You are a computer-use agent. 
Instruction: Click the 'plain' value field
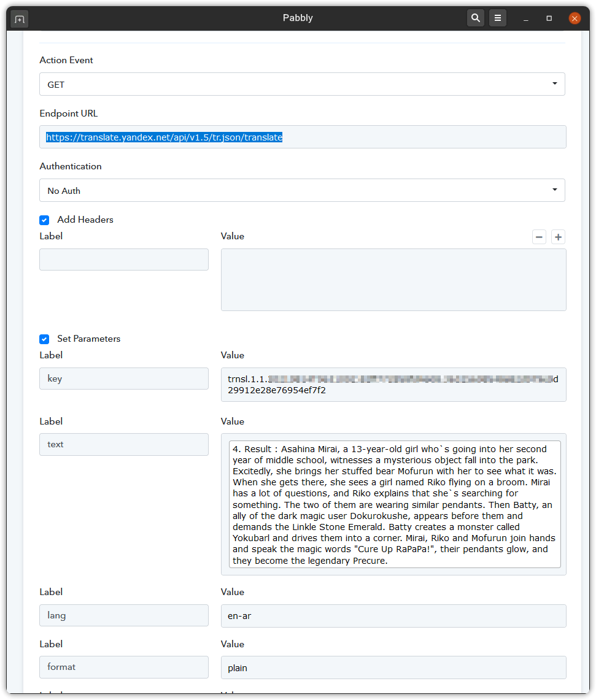pyautogui.click(x=393, y=668)
